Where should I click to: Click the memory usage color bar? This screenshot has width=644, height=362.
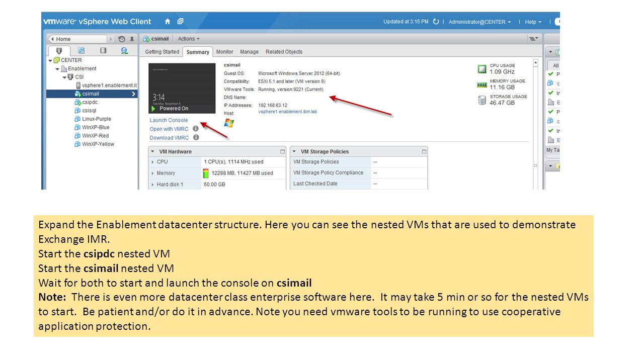(206, 173)
